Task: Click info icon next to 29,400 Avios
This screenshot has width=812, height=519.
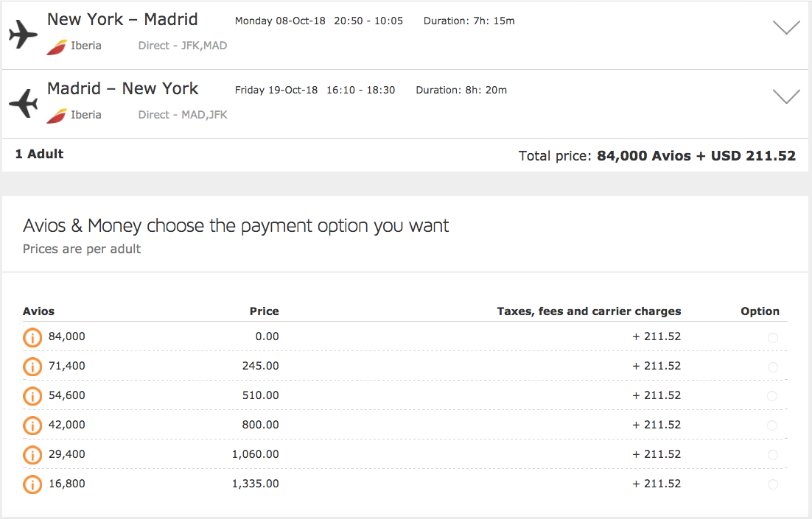Action: click(x=32, y=455)
